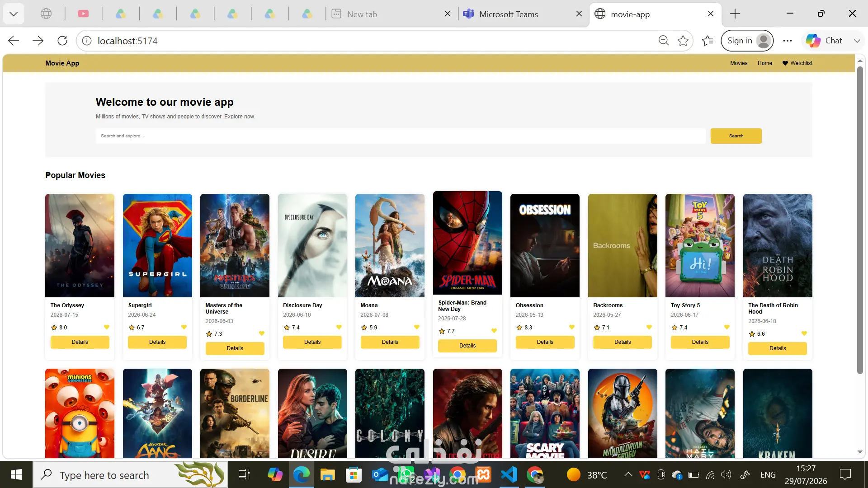
Task: Close the New tab browser tab
Action: pyautogui.click(x=448, y=14)
